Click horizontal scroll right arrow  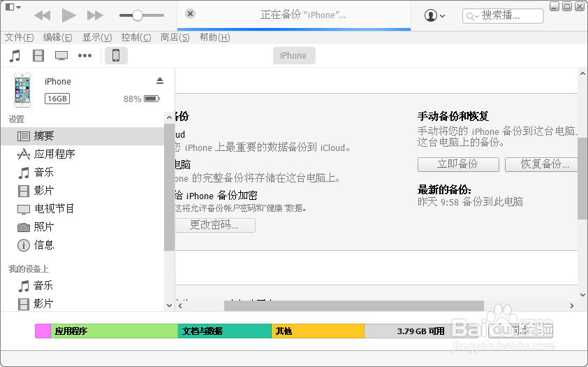[572, 306]
